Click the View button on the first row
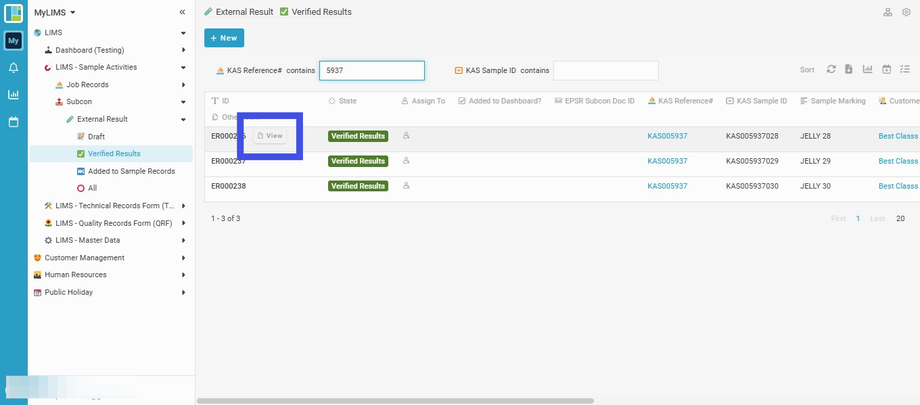The width and height of the screenshot is (920, 405). coord(270,136)
